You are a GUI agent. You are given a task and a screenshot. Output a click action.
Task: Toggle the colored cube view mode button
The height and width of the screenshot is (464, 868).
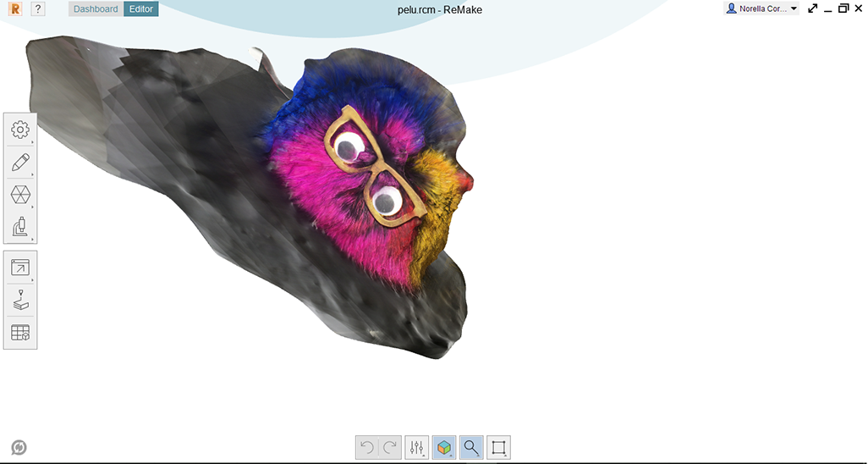[x=444, y=447]
